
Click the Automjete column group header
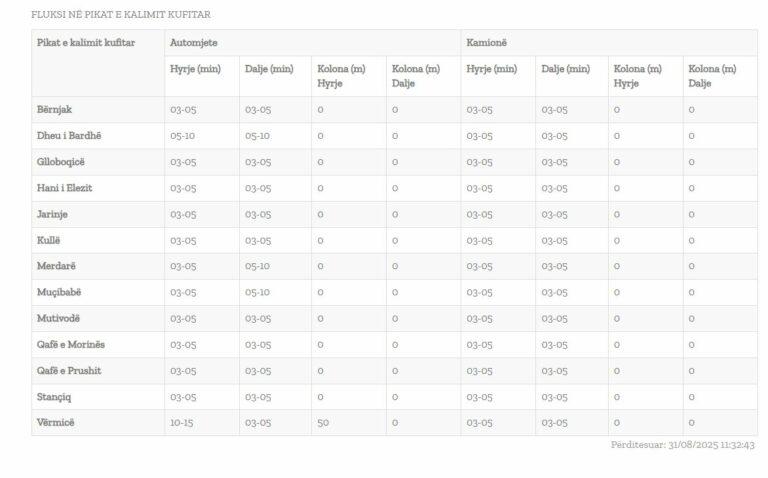click(x=194, y=43)
